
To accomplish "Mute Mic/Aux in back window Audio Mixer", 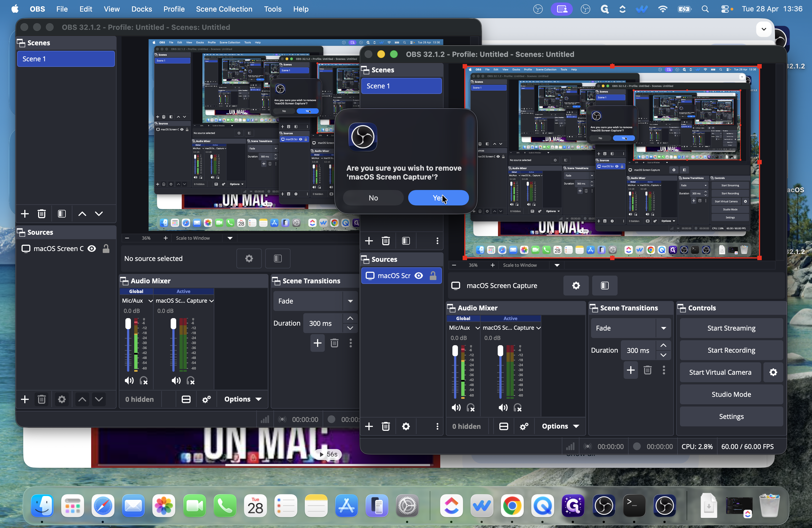I will coord(129,381).
